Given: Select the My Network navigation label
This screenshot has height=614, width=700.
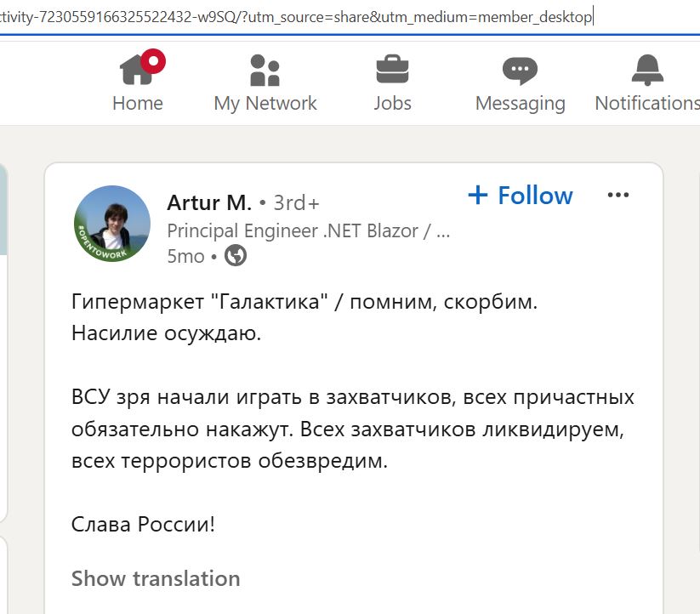Looking at the screenshot, I should tap(265, 104).
